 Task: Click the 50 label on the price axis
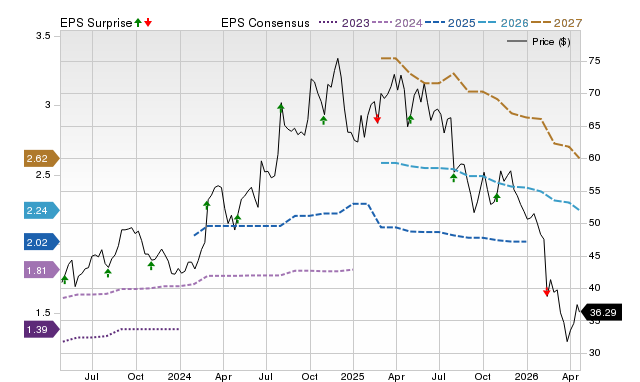[594, 223]
